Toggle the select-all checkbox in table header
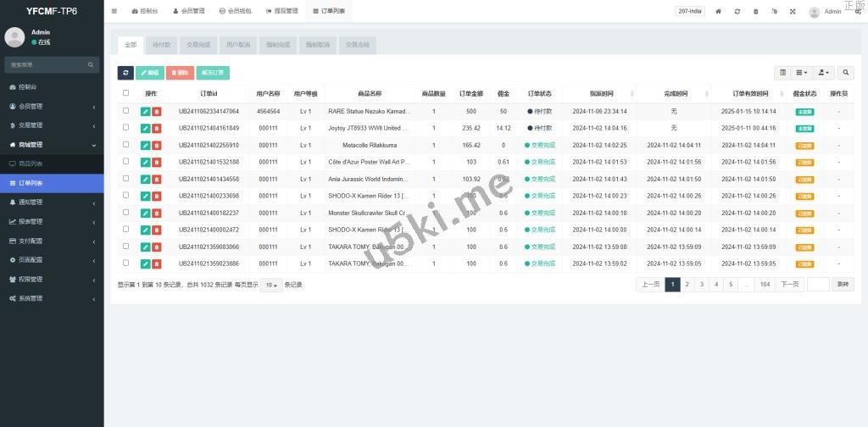Image resolution: width=868 pixels, height=427 pixels. coord(126,93)
